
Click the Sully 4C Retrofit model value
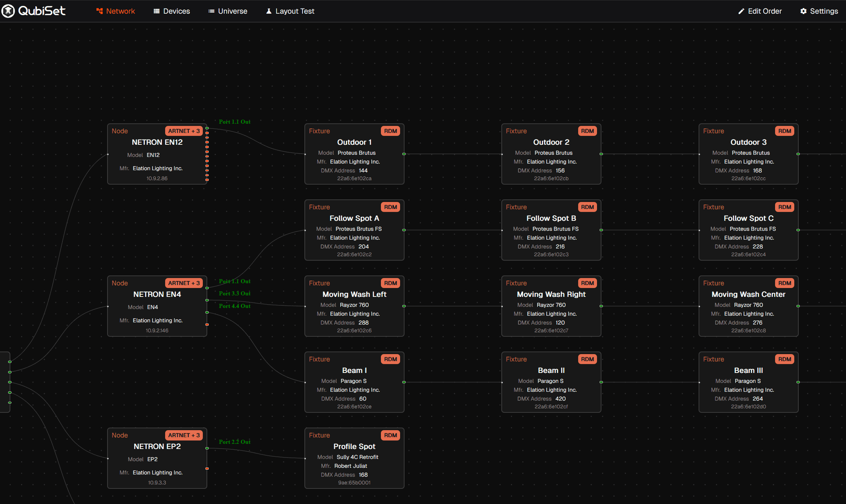[358, 457]
